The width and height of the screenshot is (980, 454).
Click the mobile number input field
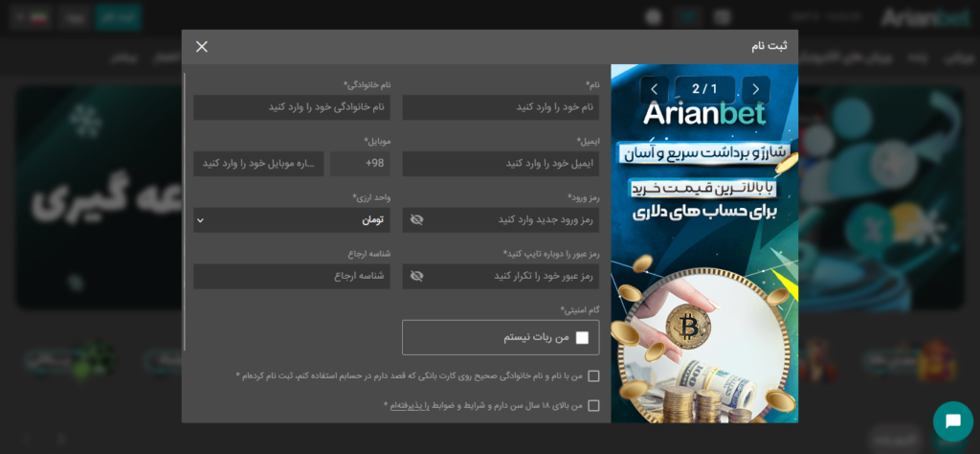tap(258, 164)
